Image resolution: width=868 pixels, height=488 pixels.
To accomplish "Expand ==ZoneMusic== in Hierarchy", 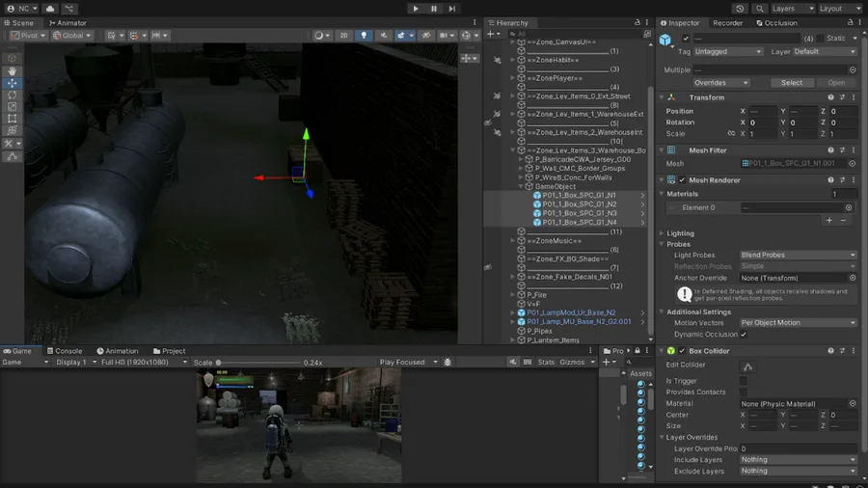I will click(x=513, y=241).
